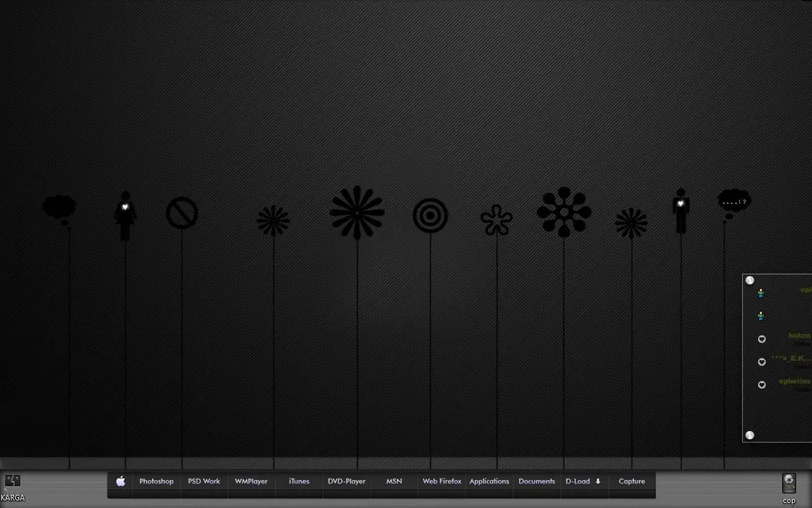Open MSN from the dock bar
Screen dimensions: 812x508
[394, 481]
